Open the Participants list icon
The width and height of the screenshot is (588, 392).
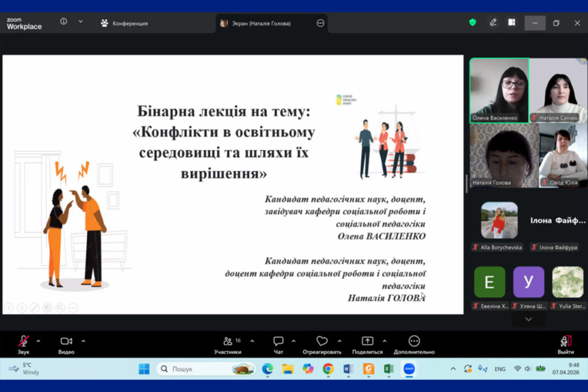pyautogui.click(x=228, y=341)
